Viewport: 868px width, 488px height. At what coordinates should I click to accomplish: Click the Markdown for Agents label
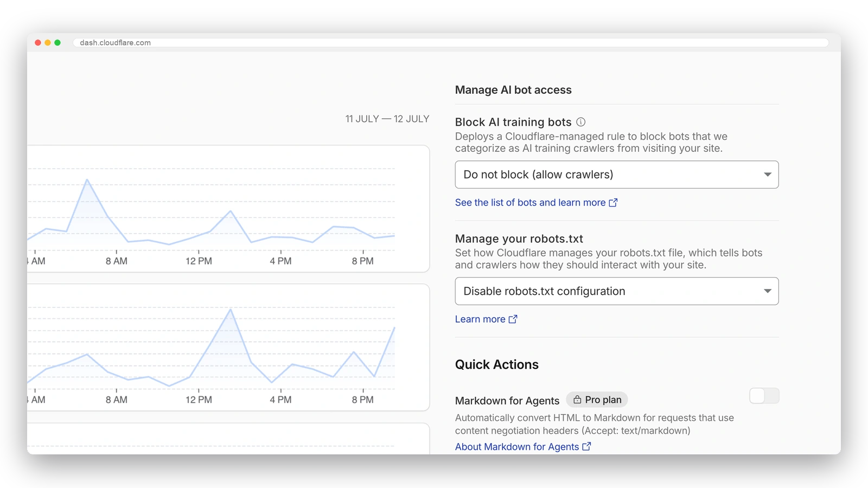tap(507, 401)
